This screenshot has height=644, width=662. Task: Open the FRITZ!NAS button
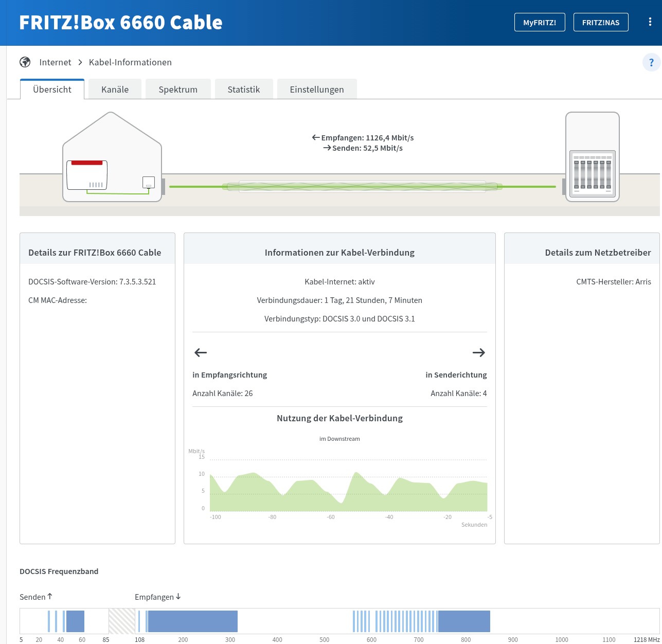[x=601, y=22]
